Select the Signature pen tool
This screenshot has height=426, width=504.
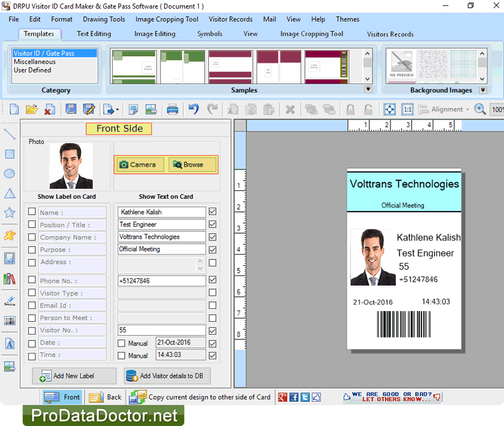[9, 300]
